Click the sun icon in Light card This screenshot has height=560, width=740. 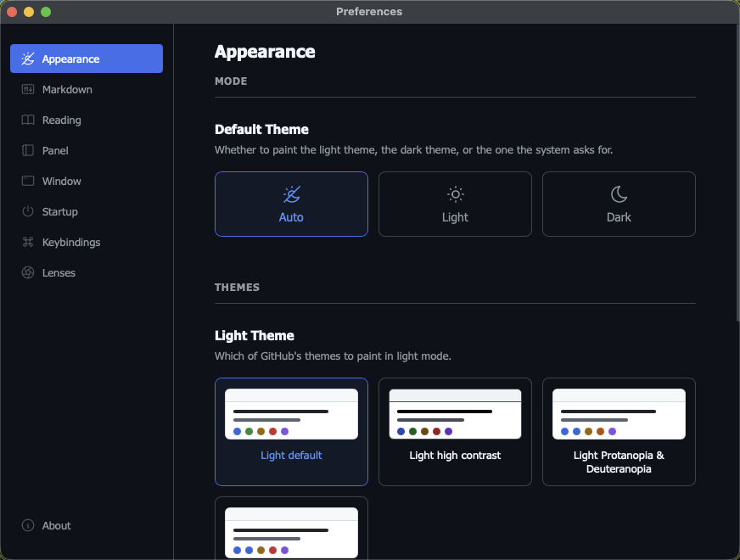(455, 194)
